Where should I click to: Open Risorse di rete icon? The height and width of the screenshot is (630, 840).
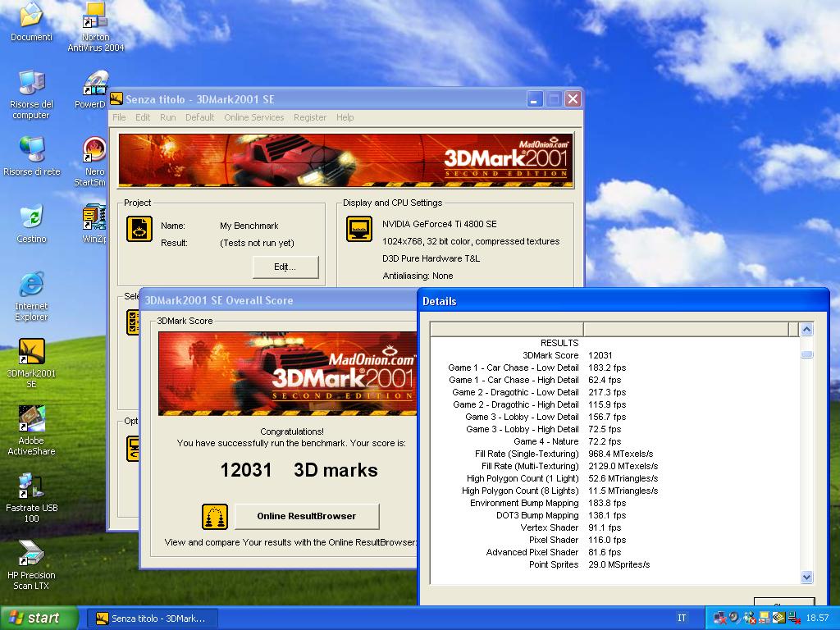tap(31, 156)
